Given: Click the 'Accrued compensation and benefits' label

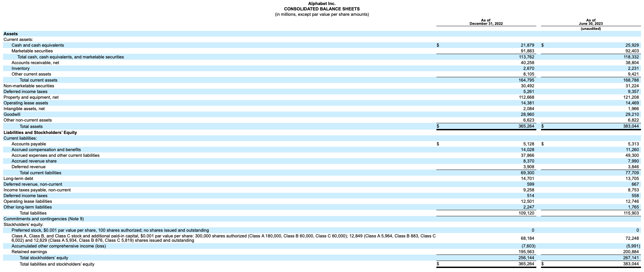Looking at the screenshot, I should (x=46, y=150).
